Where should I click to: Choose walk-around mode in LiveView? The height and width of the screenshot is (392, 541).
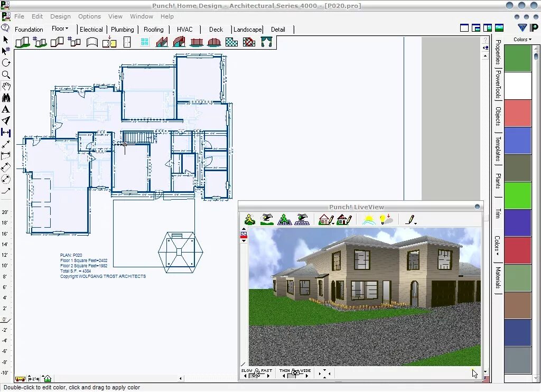pyautogui.click(x=249, y=219)
